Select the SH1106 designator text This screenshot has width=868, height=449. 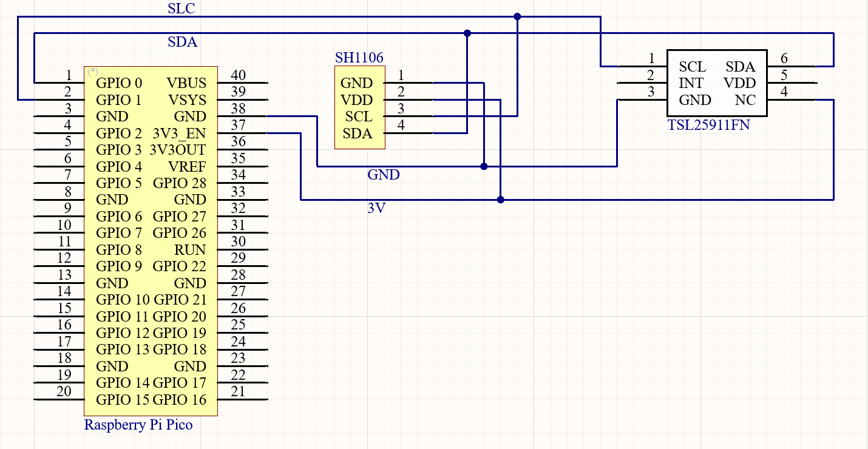(x=359, y=58)
